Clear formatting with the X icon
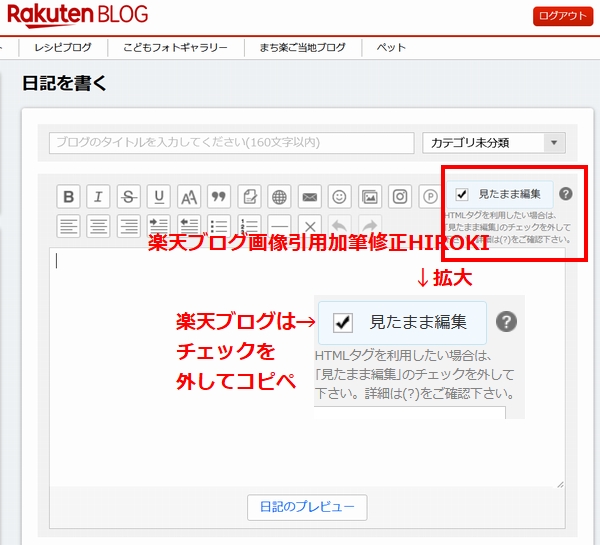Viewport: 600px width, 545px height. pos(310,226)
